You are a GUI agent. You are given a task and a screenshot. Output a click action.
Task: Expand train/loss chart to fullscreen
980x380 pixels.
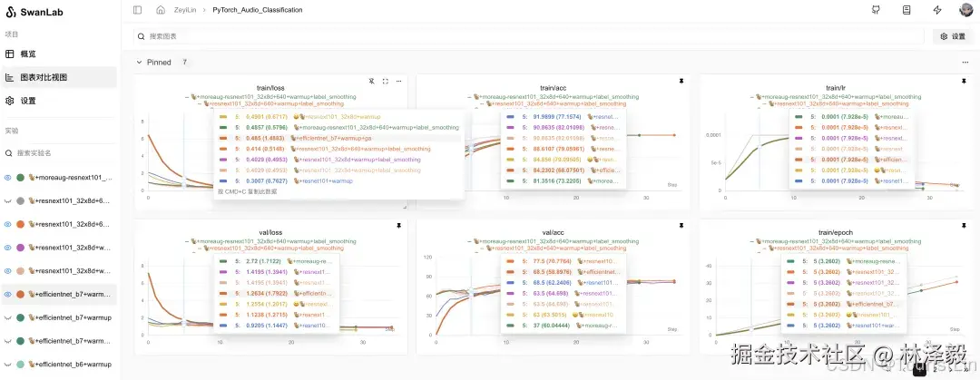[385, 82]
